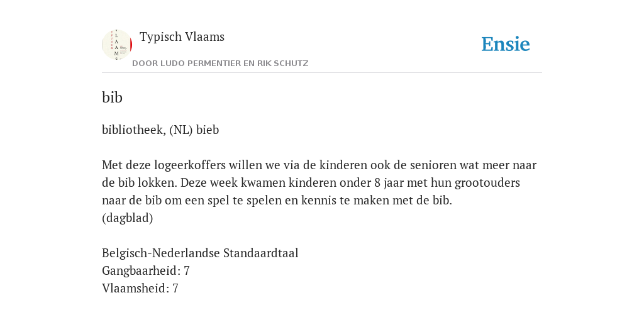Viewport: 644px width, 322px height.
Task: Open the Ensie logo link
Action: coord(506,45)
